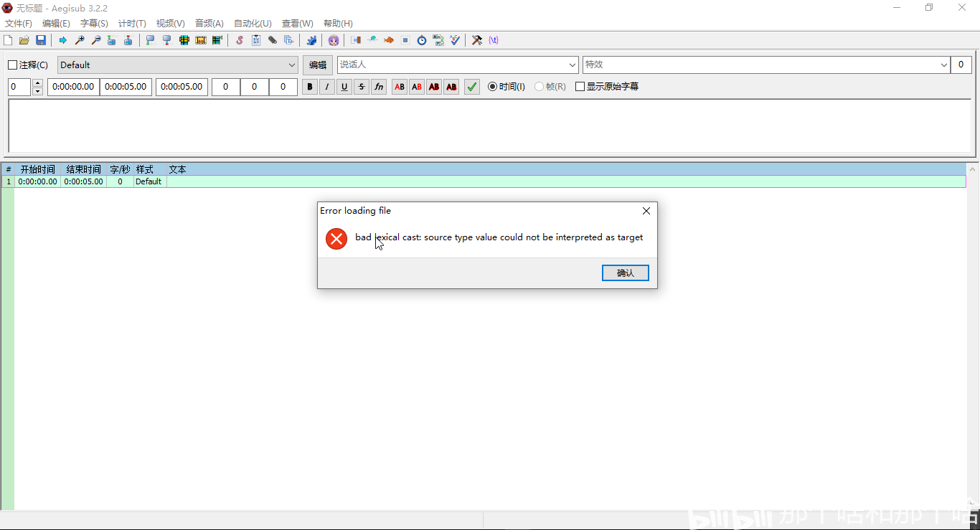Click the start time field 0:00:00.00
Image resolution: width=980 pixels, height=530 pixels.
(x=73, y=87)
